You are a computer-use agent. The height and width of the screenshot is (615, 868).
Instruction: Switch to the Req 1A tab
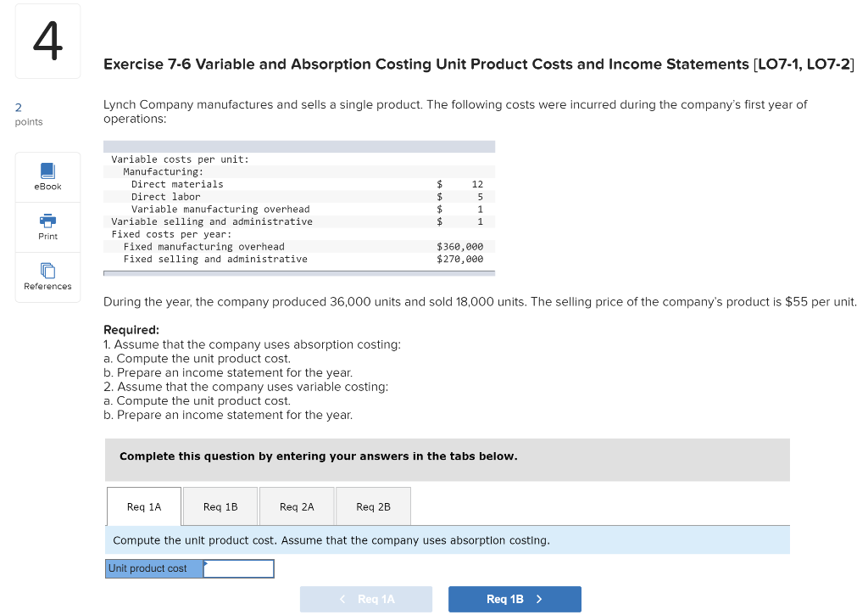point(143,506)
